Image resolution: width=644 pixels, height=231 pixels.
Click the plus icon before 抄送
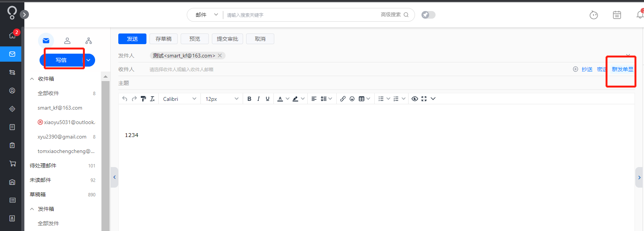point(576,69)
